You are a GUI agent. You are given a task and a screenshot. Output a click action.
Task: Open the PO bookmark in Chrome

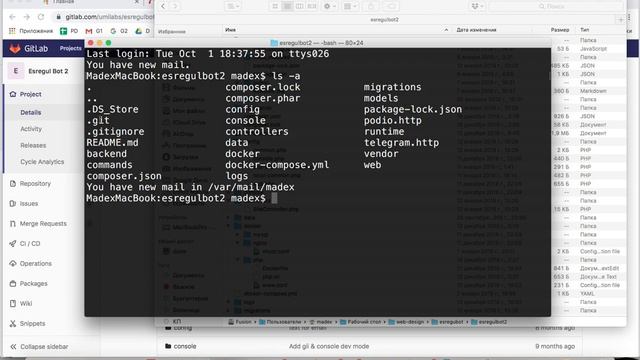(x=69, y=31)
